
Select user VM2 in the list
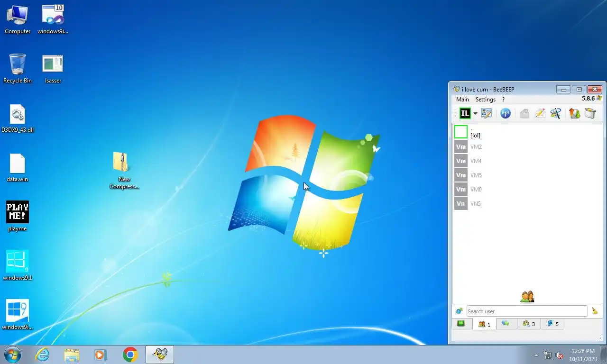click(527, 147)
